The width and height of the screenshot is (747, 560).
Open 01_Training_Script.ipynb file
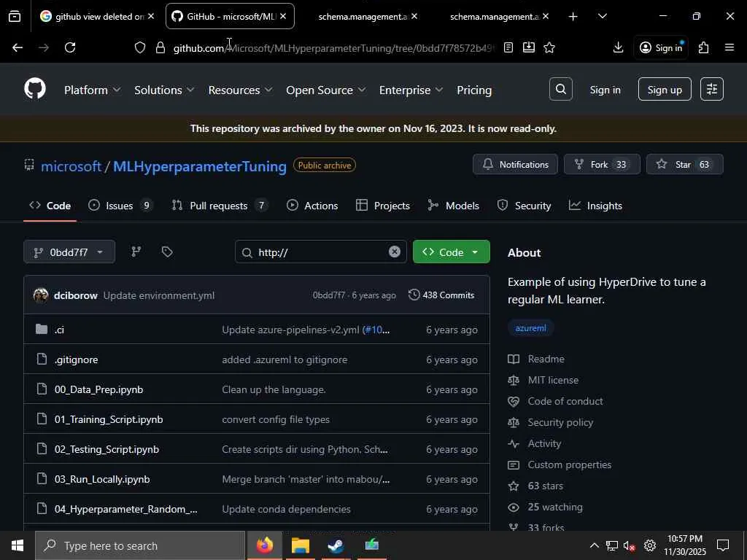[109, 419]
